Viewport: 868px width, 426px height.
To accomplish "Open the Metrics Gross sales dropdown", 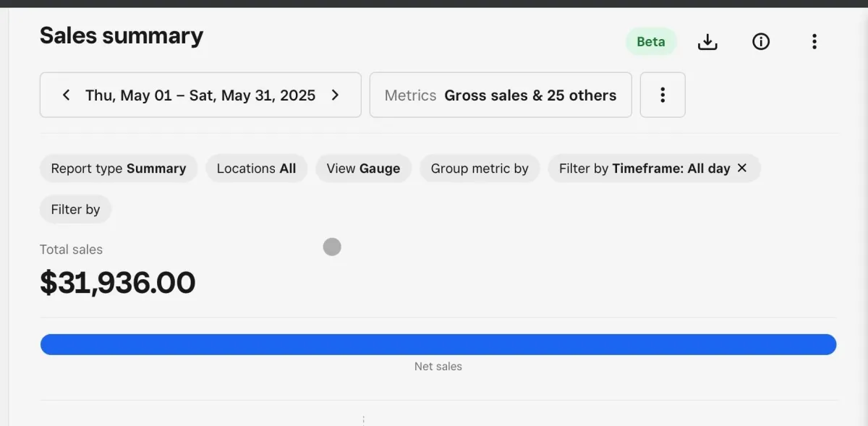I will (x=501, y=95).
